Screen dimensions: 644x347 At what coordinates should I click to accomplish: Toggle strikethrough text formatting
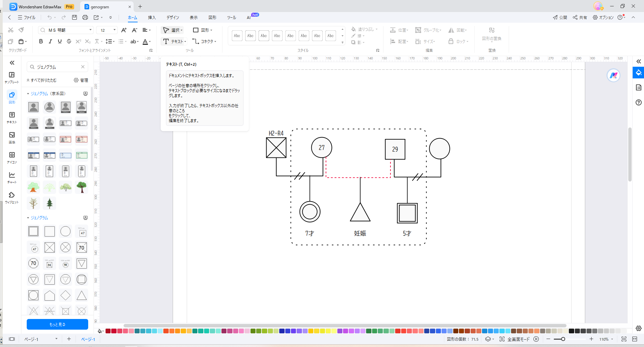(x=69, y=41)
